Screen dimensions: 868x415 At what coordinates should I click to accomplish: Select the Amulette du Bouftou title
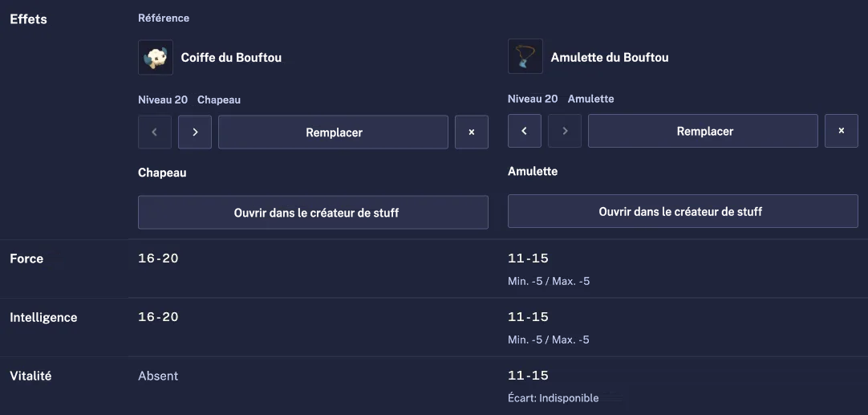(x=610, y=57)
